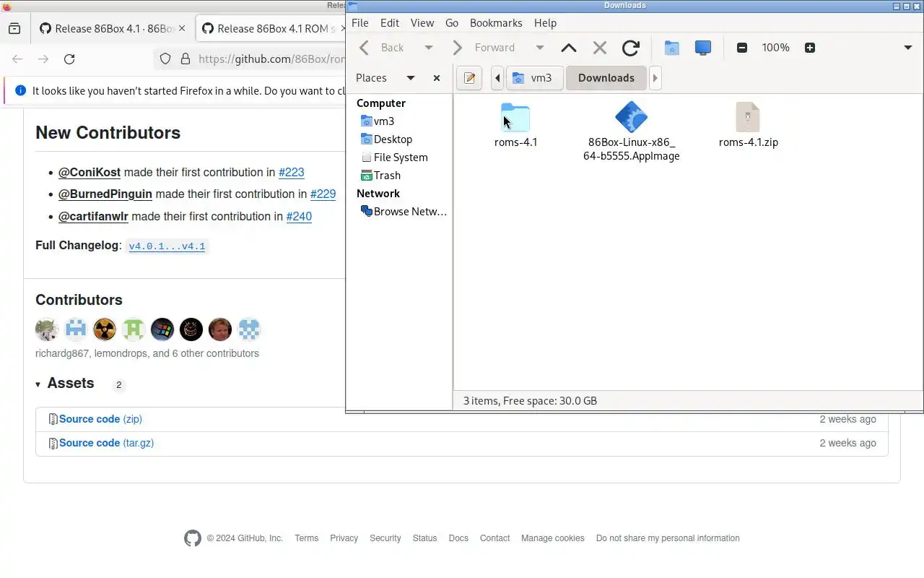924x578 pixels.
Task: Toggle the location text entry icon
Action: (470, 78)
